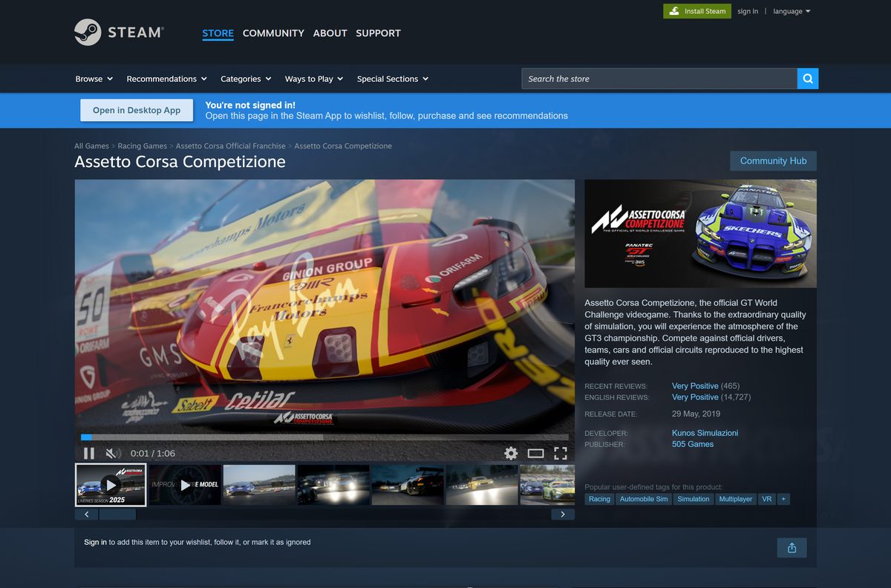
Task: Open the language dropdown
Action: click(x=792, y=11)
